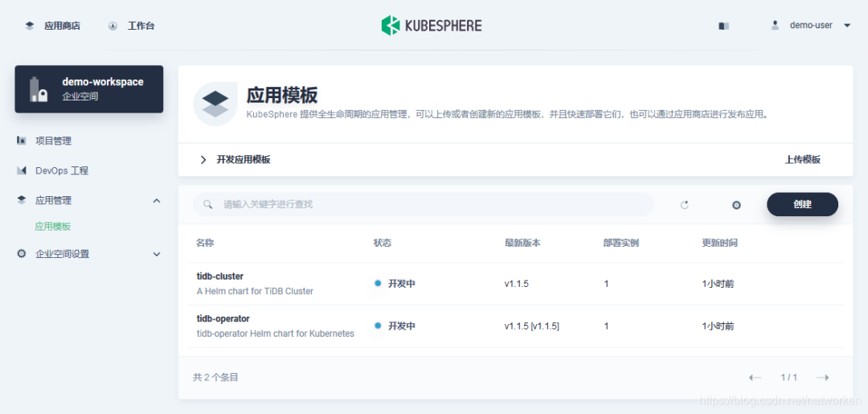Click 开发中 status in tidb-cluster row
Screen dimensions: 868x414
tap(401, 284)
